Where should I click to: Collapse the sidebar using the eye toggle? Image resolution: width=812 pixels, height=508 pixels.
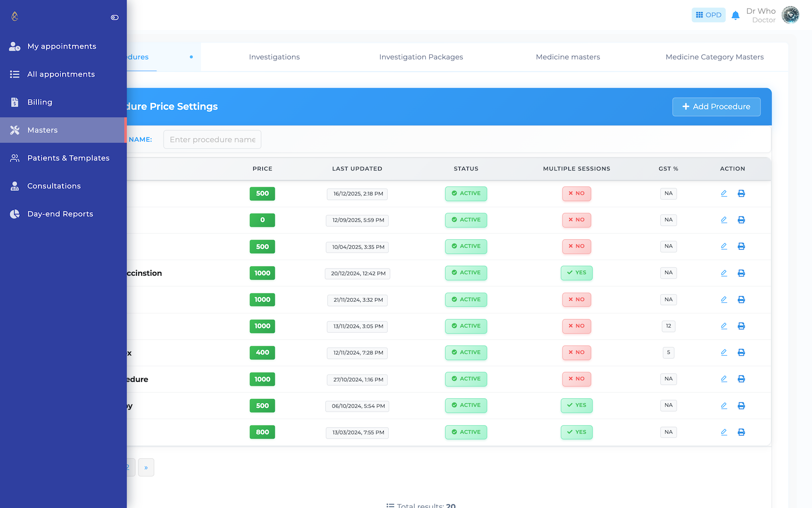pos(114,17)
